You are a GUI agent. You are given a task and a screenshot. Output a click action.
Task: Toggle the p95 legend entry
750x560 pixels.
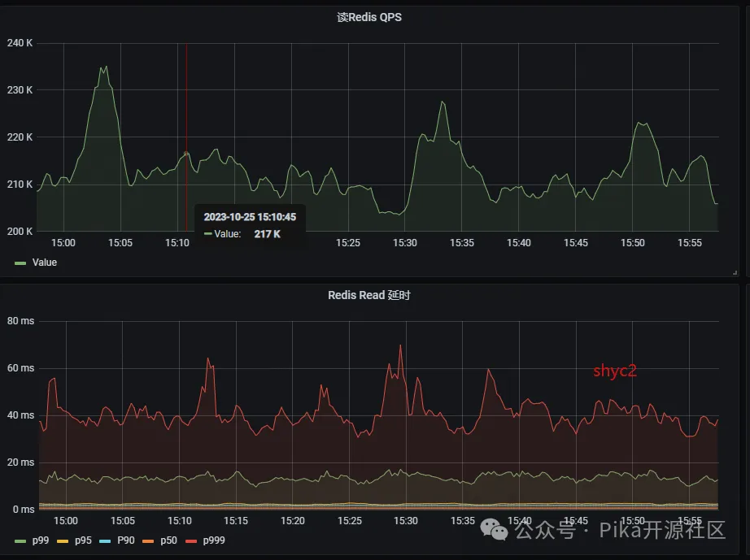click(83, 540)
